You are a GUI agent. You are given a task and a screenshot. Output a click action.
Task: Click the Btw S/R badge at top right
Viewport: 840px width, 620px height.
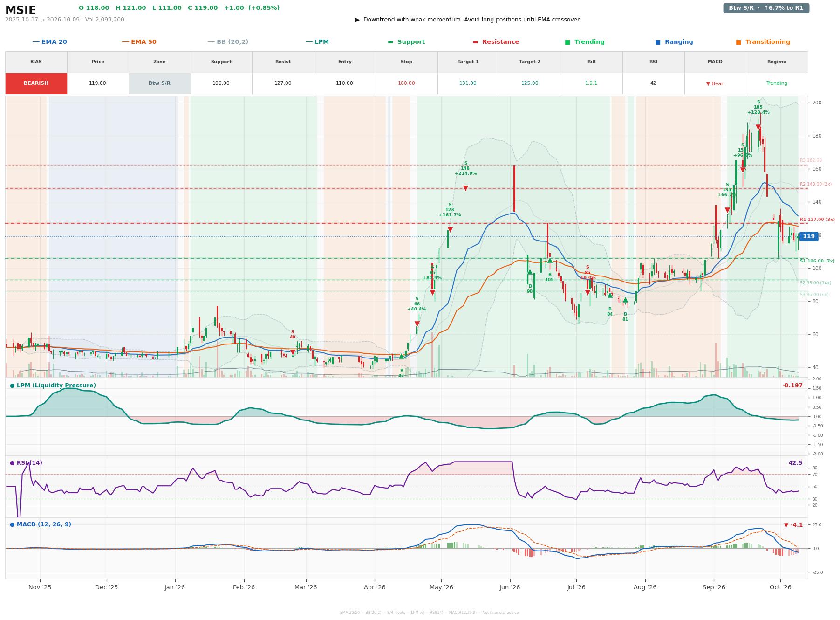pyautogui.click(x=766, y=8)
